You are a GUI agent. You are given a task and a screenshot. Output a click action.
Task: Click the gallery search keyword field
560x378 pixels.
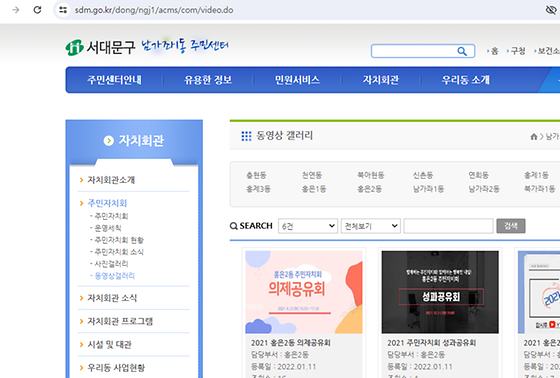pos(449,226)
